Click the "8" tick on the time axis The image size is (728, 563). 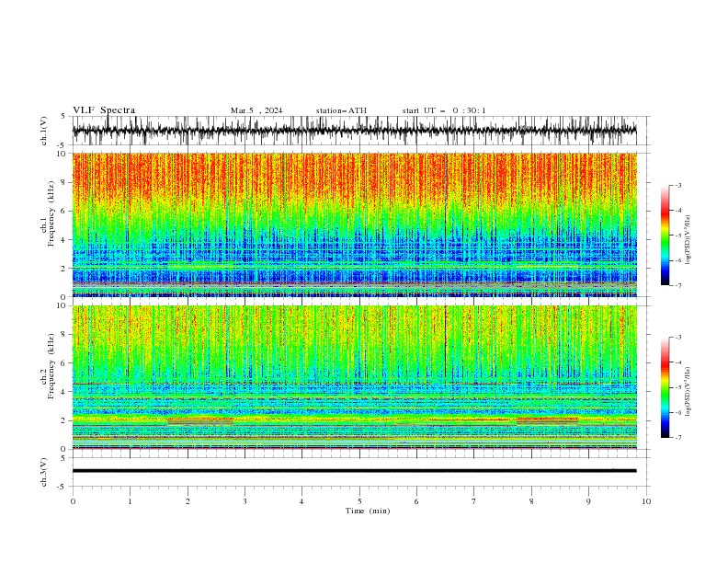coord(531,501)
